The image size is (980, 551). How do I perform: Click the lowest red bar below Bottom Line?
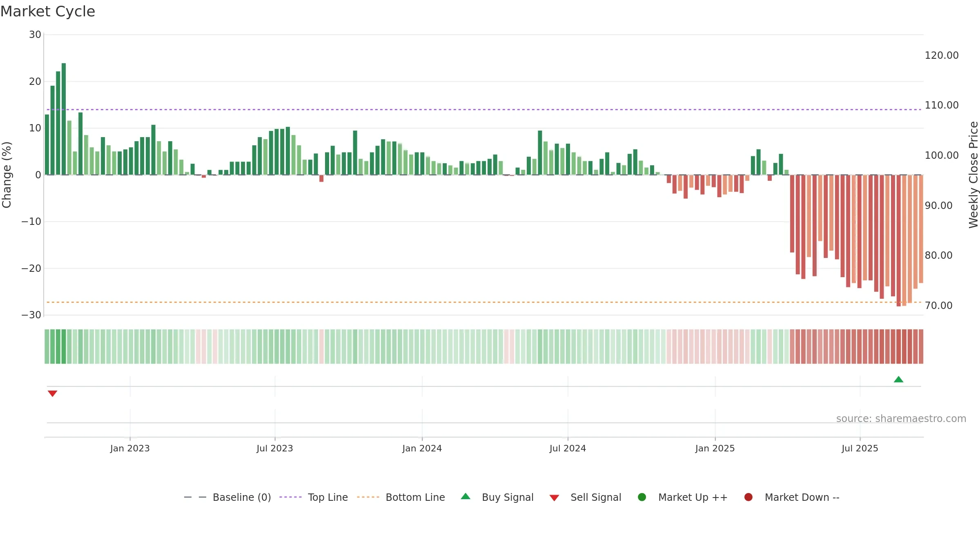898,240
